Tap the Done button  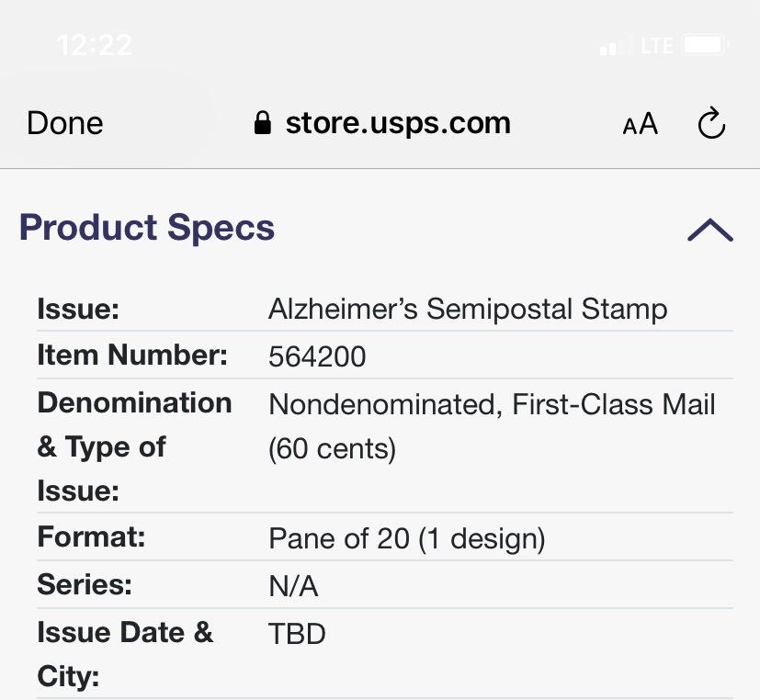(x=65, y=123)
